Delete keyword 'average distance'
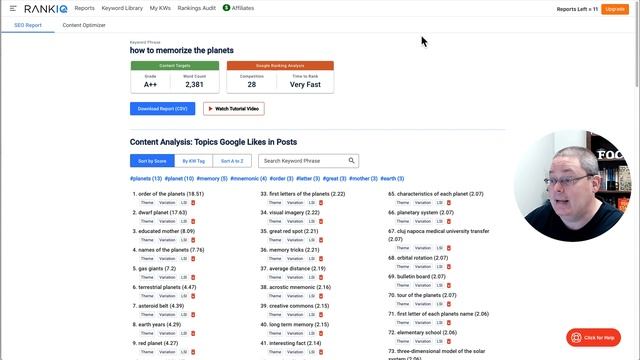640x360 pixels. tap(321, 278)
